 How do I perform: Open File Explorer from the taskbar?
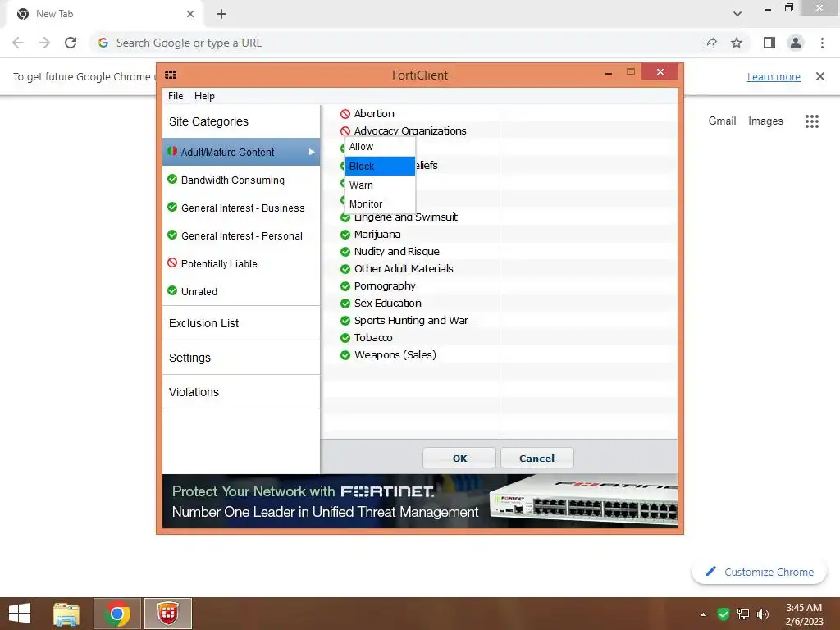click(x=66, y=614)
